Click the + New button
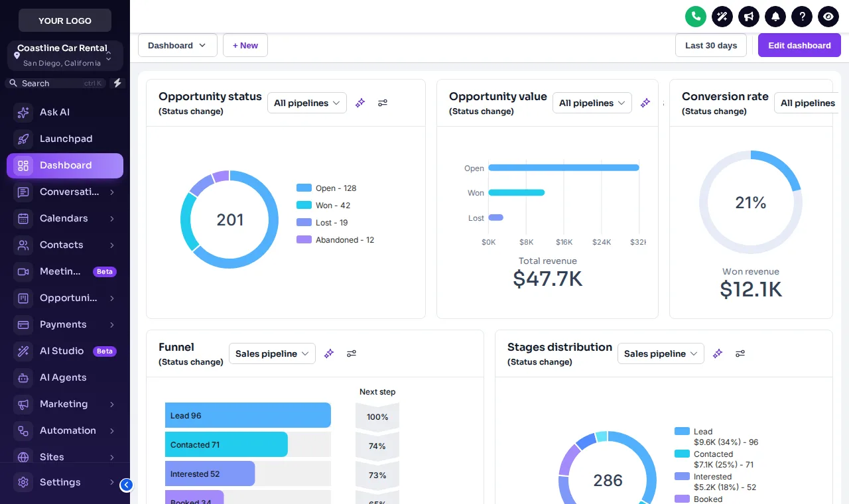 [x=245, y=45]
